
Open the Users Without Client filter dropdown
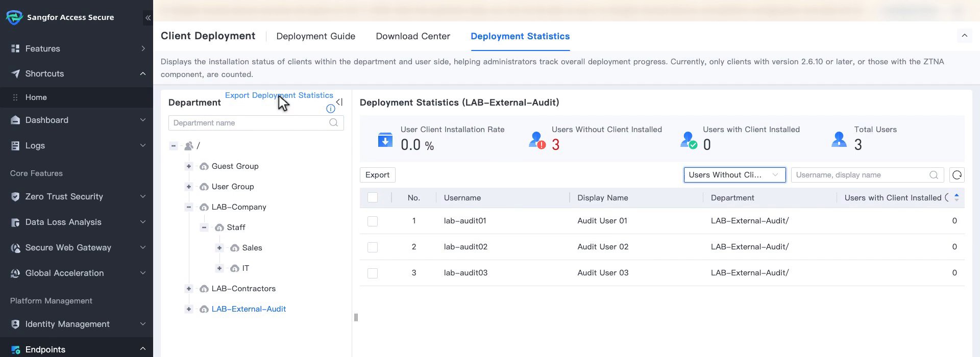click(x=734, y=175)
